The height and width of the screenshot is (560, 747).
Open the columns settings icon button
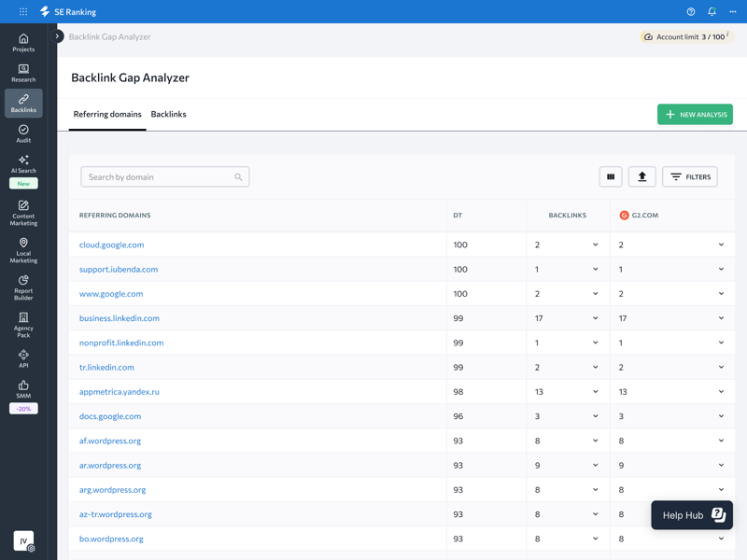pos(611,176)
